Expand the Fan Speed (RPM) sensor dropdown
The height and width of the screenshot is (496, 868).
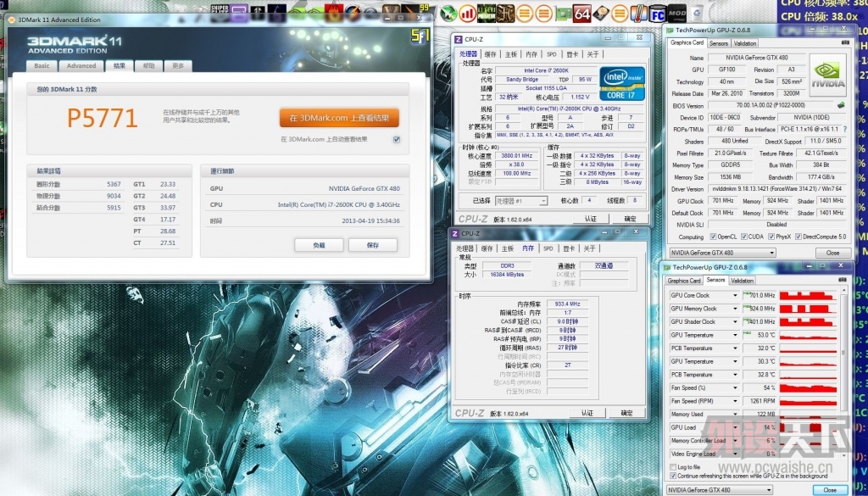click(735, 401)
